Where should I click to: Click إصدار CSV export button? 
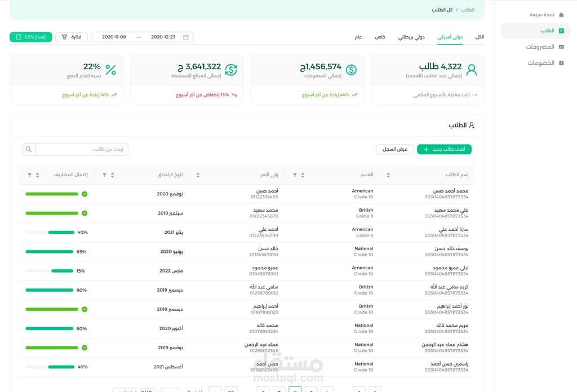tap(31, 37)
